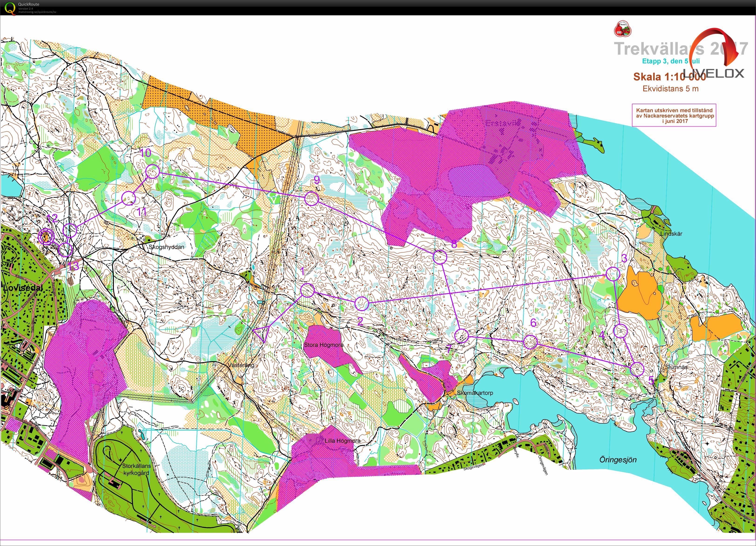Select control circle 12
The image size is (756, 546).
click(70, 230)
